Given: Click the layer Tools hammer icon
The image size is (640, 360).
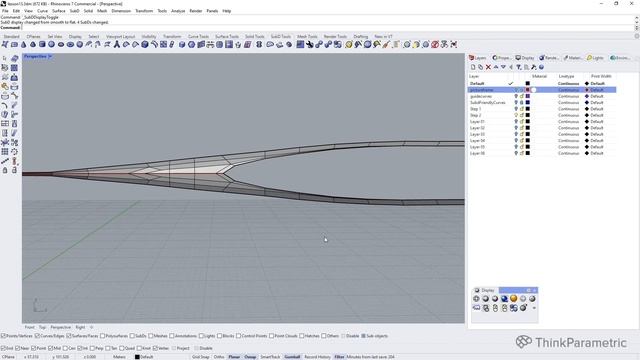Looking at the screenshot, I should click(x=533, y=67).
